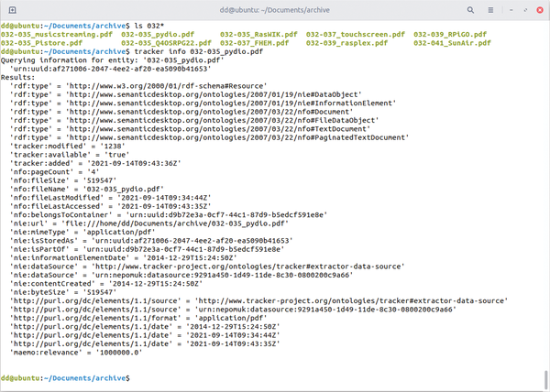Viewport: 550px width, 392px height.
Task: Click the nie#InformationElement URL
Action: (x=233, y=103)
